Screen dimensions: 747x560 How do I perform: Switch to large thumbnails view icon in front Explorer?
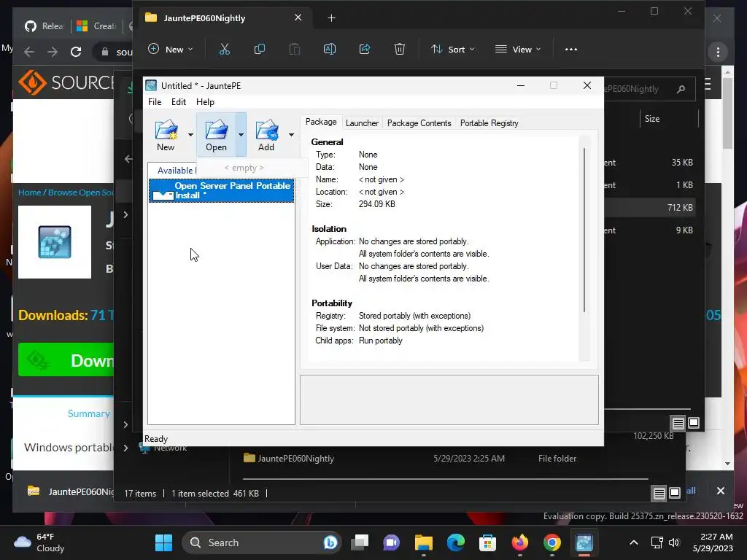pyautogui.click(x=694, y=423)
